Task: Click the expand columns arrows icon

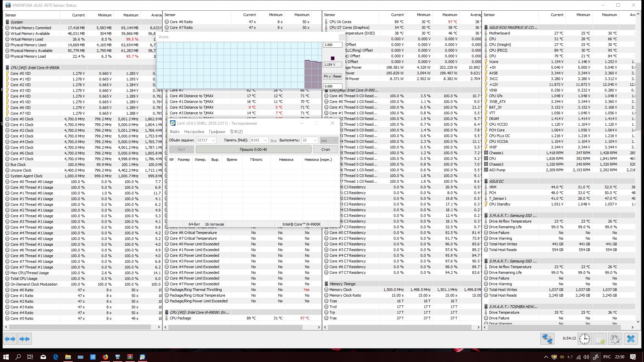Action: pos(10,339)
